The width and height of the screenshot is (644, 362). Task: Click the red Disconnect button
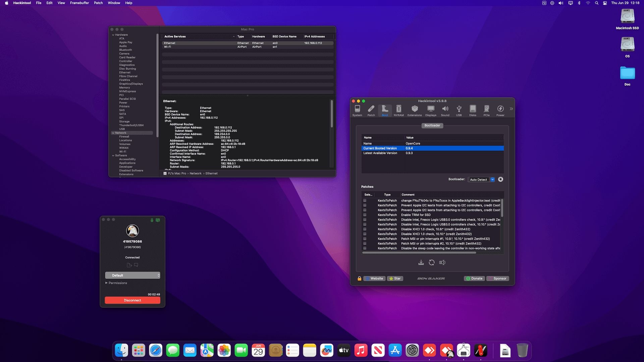132,300
